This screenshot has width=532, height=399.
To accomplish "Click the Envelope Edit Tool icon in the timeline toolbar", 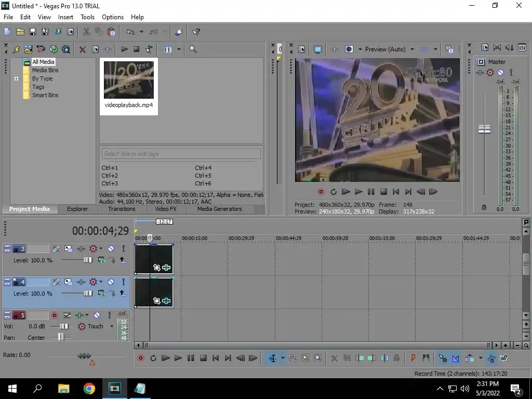I will pyautogui.click(x=293, y=358).
